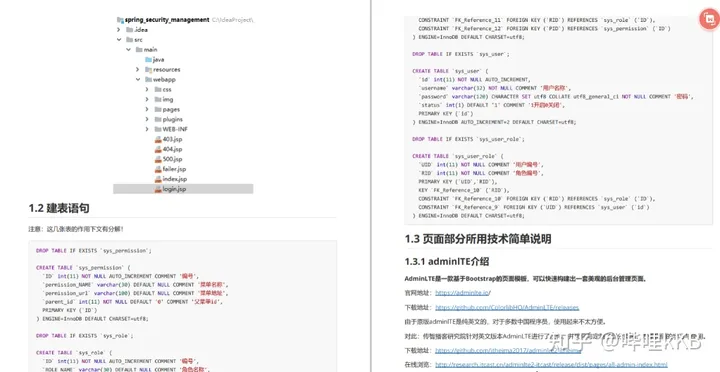The width and height of the screenshot is (720, 372).
Task: Expand the resources folder arrow
Action: coord(137,70)
